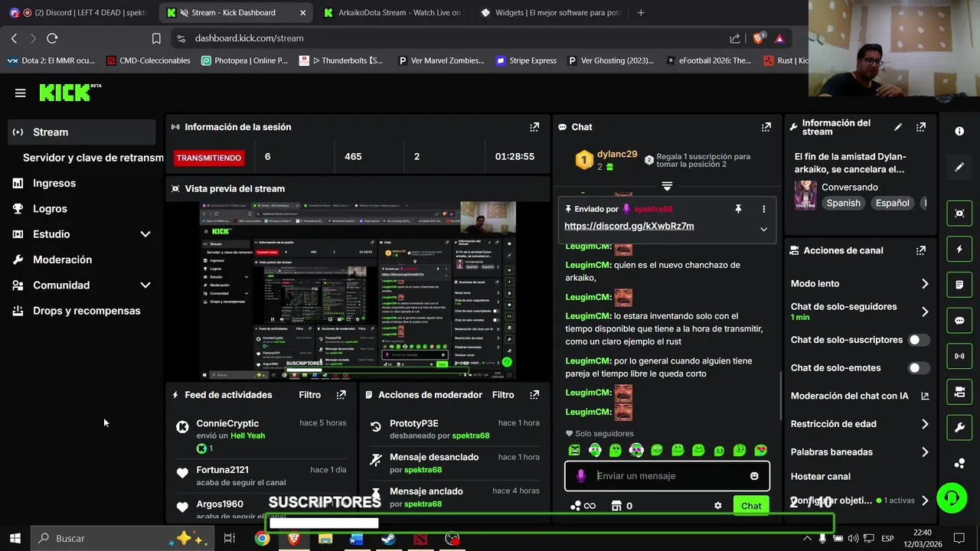Click the green Chat send button

(751, 506)
